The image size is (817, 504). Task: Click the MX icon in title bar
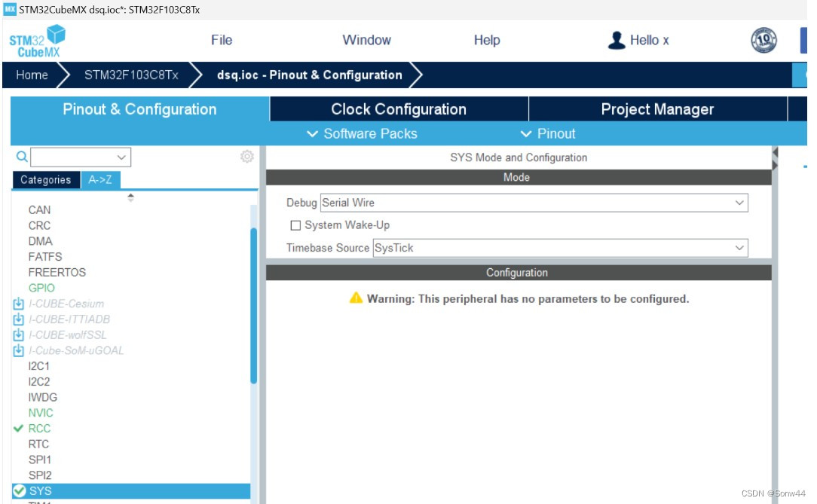(x=10, y=9)
